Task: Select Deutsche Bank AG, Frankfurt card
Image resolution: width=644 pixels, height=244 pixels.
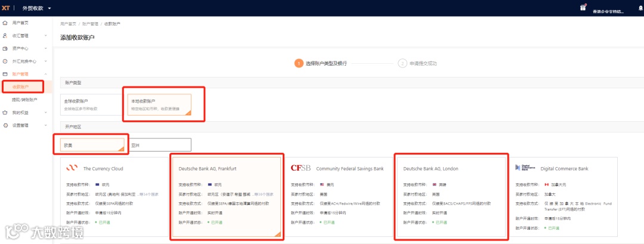Action: coord(227,197)
